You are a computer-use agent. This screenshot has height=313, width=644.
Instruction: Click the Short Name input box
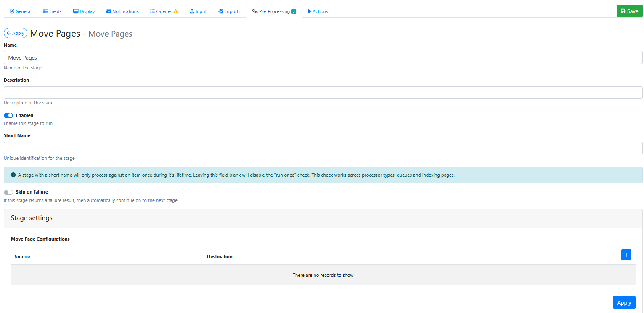click(x=323, y=148)
